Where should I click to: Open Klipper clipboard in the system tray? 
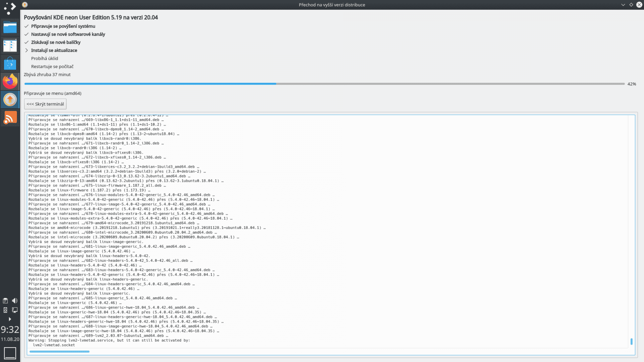tap(5, 301)
